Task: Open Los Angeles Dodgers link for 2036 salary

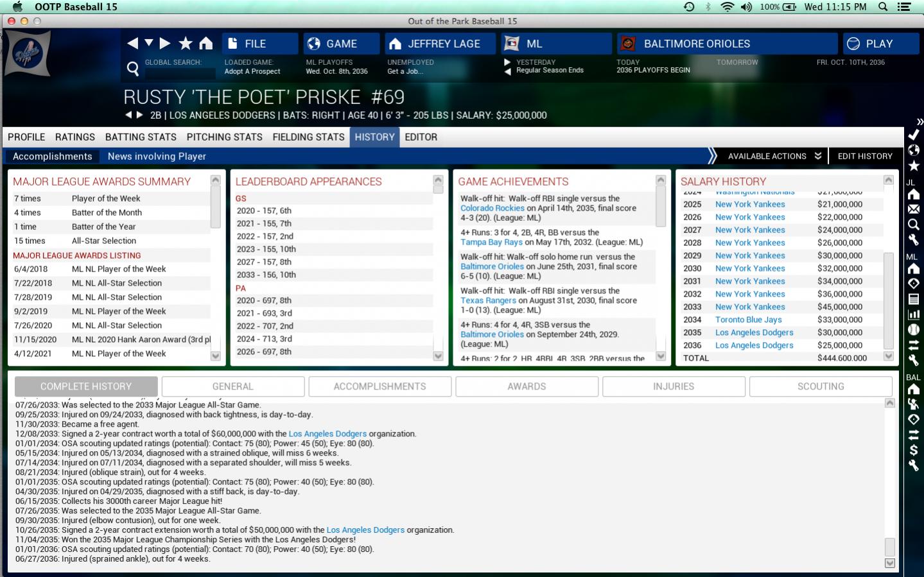Action: [x=754, y=345]
